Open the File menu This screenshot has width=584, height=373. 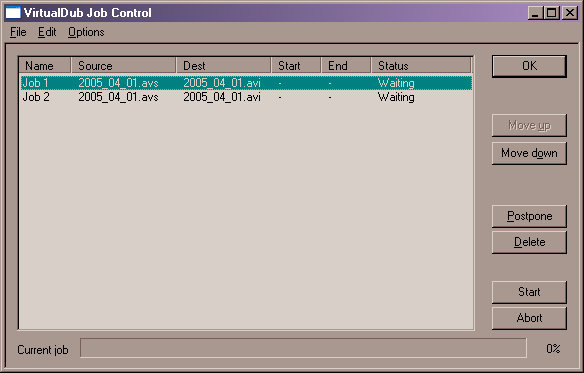pos(18,32)
